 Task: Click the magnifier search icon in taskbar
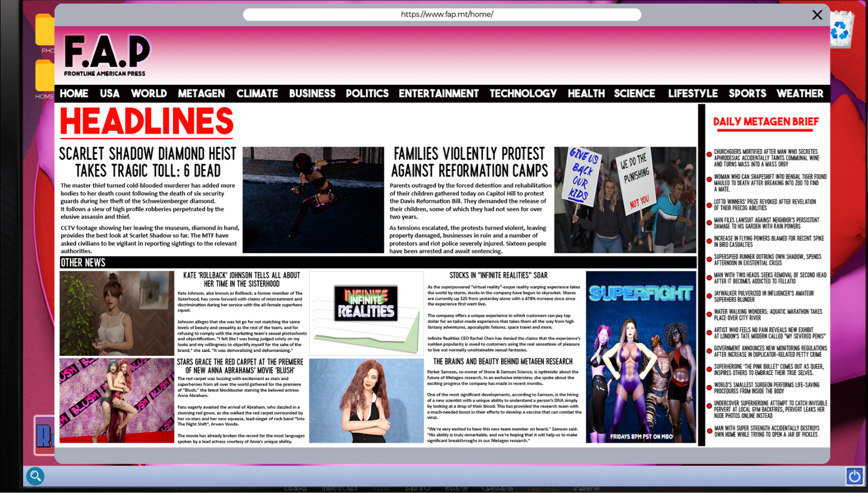[35, 476]
